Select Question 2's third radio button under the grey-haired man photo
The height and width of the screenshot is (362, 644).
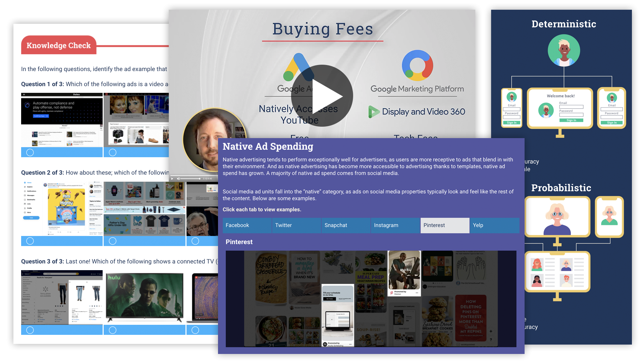195,241
